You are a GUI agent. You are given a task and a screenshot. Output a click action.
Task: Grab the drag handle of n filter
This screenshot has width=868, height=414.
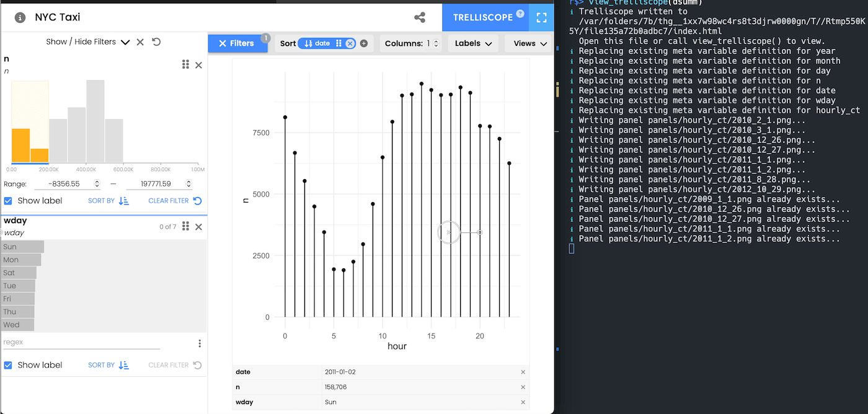coord(185,64)
